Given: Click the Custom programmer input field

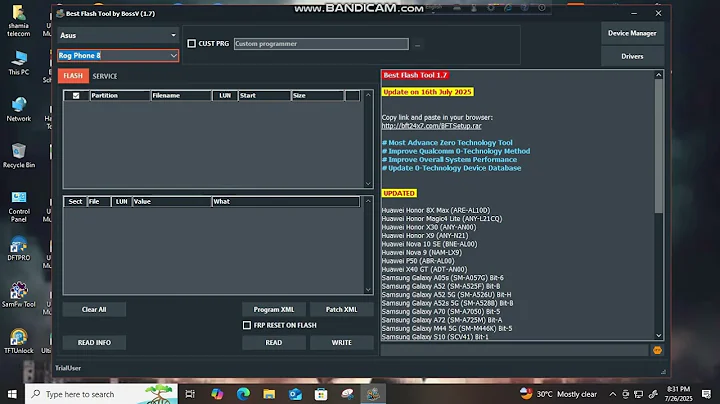Looking at the screenshot, I should [x=321, y=44].
